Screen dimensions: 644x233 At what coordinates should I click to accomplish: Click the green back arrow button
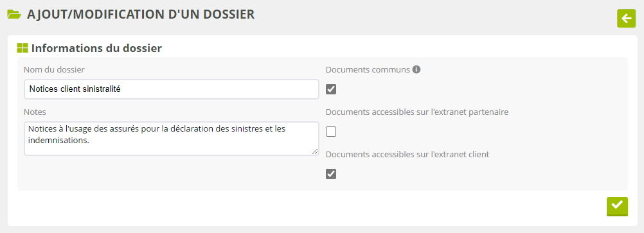[x=627, y=19]
